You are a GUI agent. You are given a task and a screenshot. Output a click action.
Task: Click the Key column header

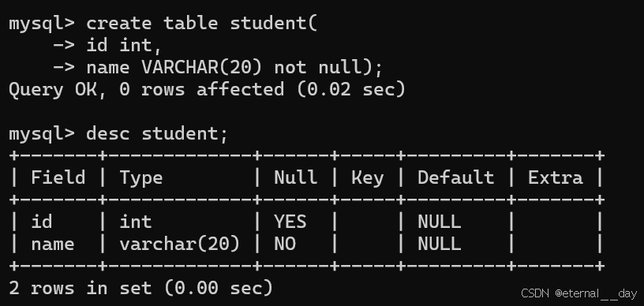tap(368, 178)
